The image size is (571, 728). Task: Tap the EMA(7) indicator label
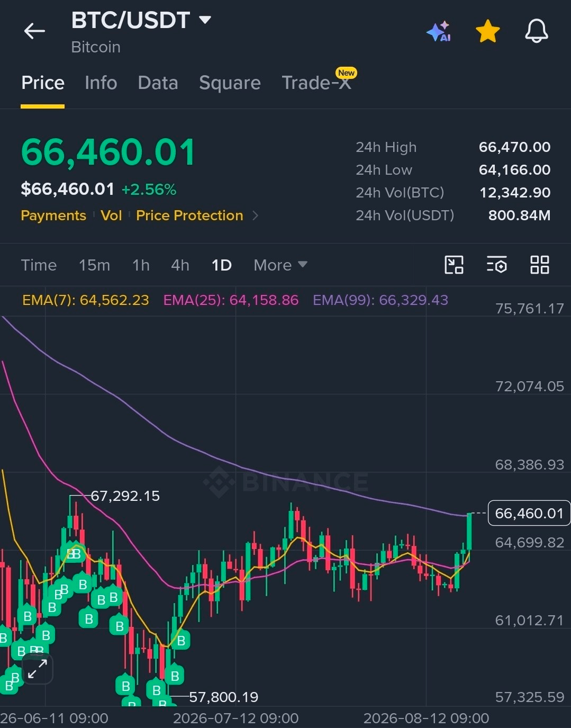(86, 300)
